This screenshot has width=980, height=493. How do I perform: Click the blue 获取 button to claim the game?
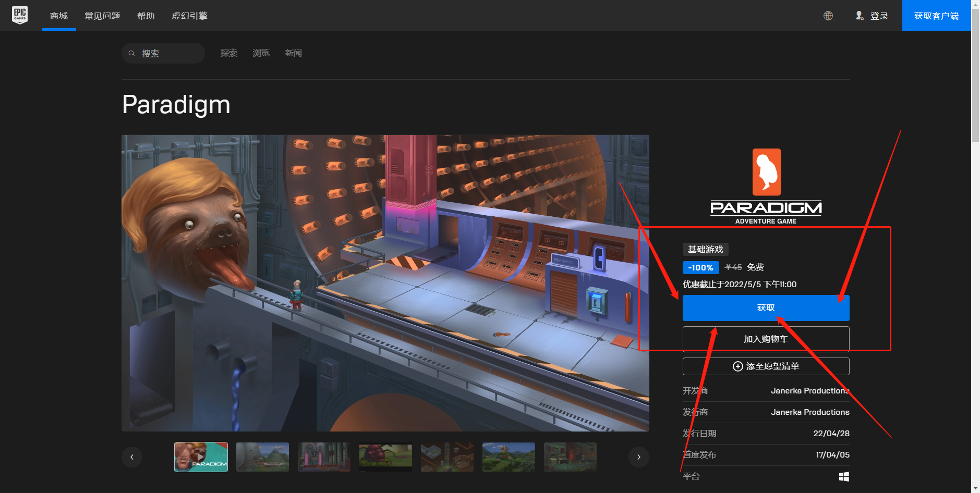(765, 307)
